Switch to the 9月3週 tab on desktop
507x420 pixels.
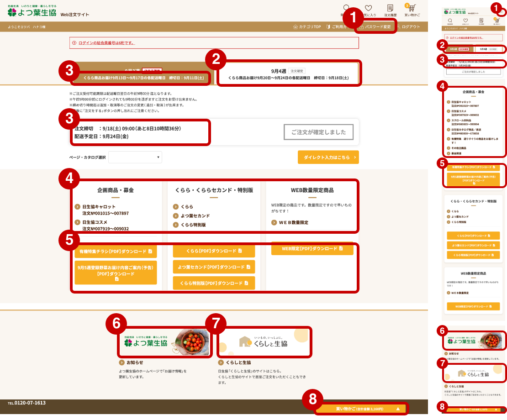pyautogui.click(x=142, y=74)
